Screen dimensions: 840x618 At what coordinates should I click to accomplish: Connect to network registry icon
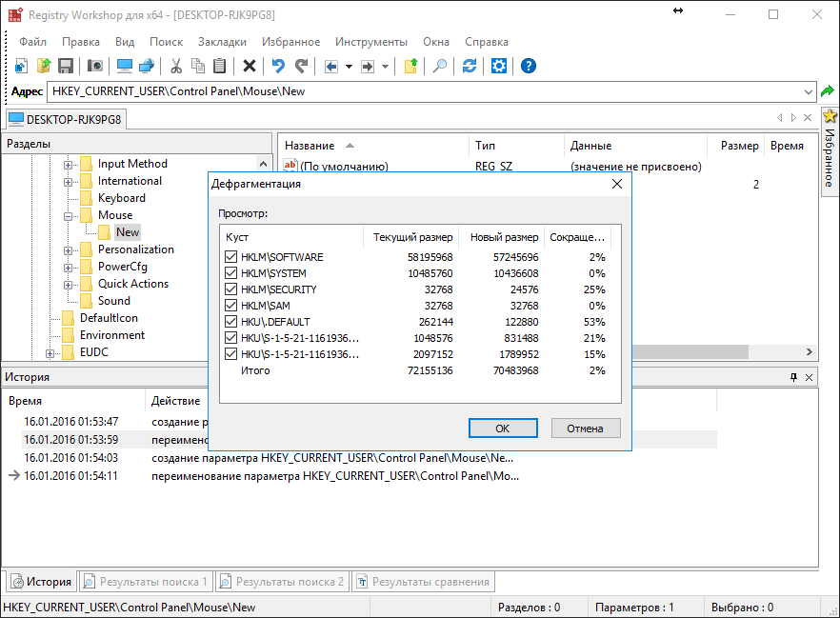(147, 66)
